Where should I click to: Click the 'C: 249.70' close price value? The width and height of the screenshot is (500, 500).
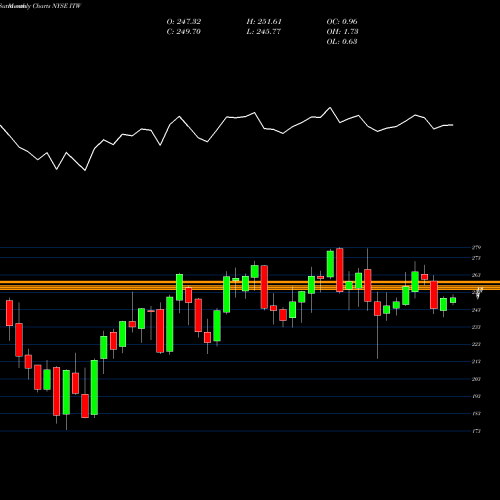point(184,32)
